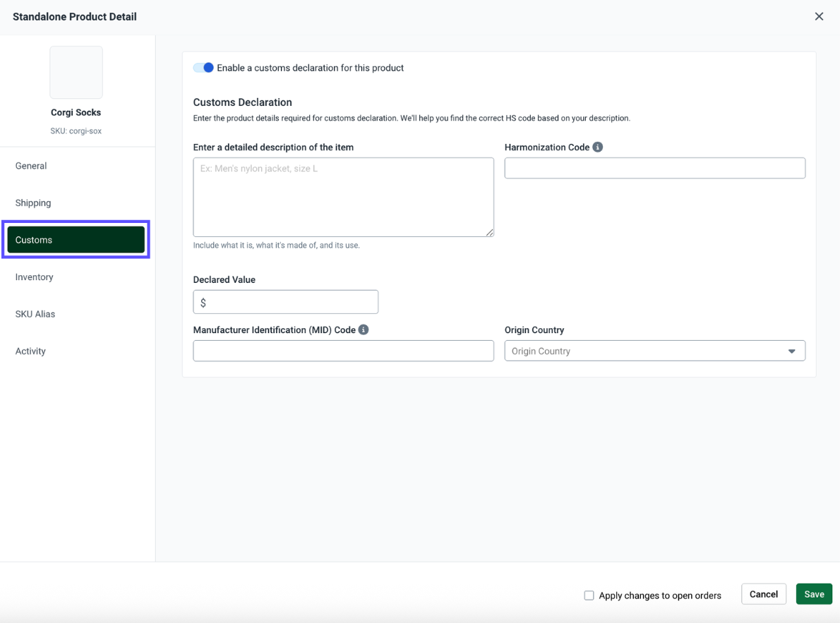840x623 pixels.
Task: Click the description text area resize handle
Action: coord(490,233)
